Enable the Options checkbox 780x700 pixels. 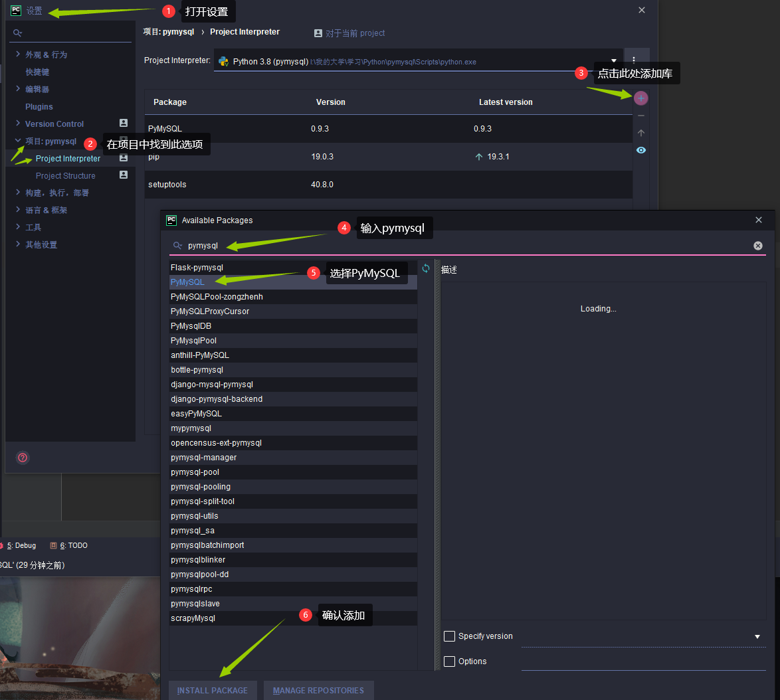coord(449,661)
